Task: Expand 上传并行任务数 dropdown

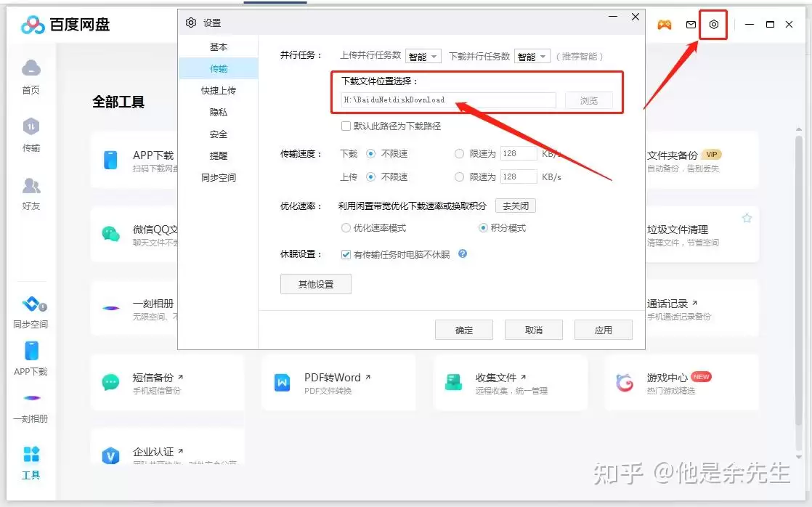Action: point(423,57)
